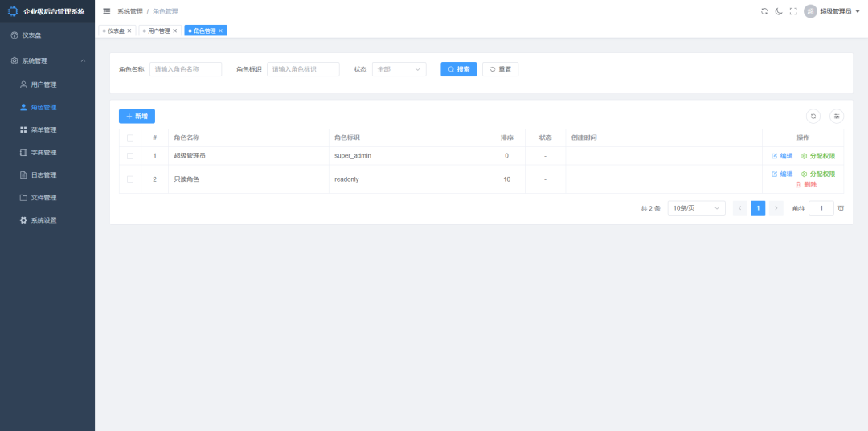
Task: Open the 10条/页 page size dropdown
Action: [x=696, y=208]
